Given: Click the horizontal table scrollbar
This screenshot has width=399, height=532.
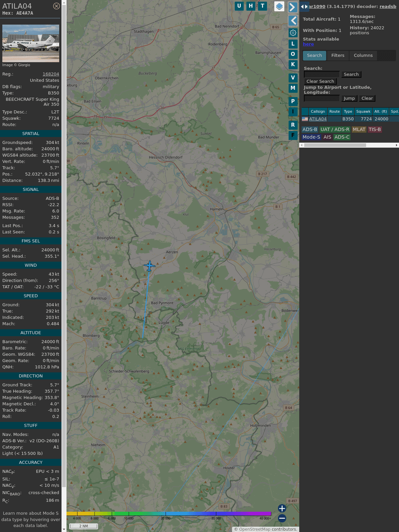Looking at the screenshot, I should (335, 145).
